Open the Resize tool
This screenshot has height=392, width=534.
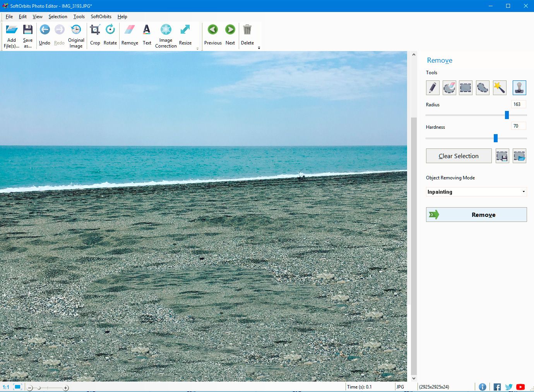click(185, 36)
